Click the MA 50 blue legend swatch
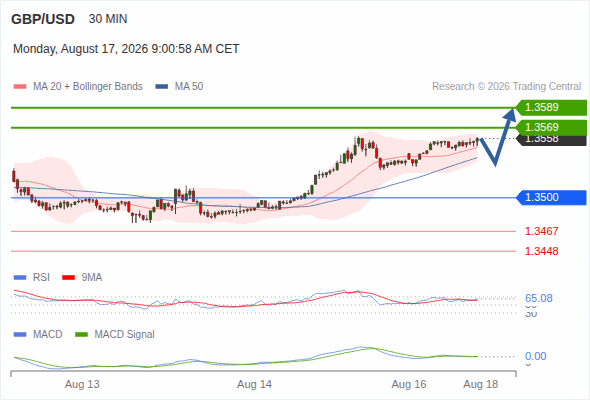Viewport: 590px width, 400px height. 162,87
